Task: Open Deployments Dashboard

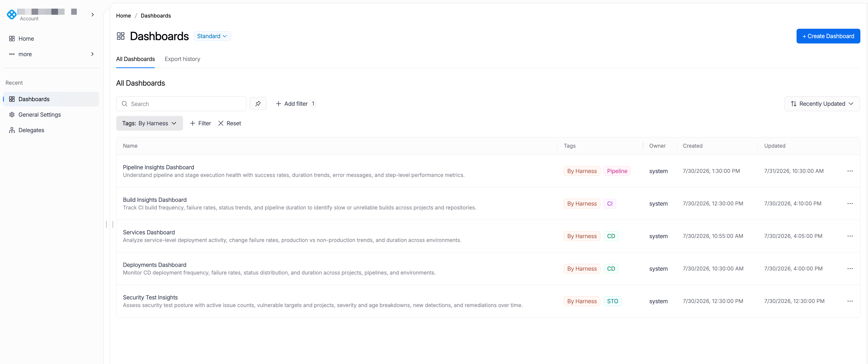Action: (155, 265)
